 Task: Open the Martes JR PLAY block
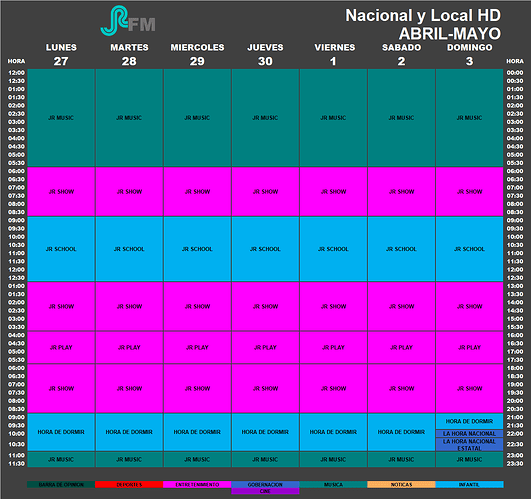(129, 347)
